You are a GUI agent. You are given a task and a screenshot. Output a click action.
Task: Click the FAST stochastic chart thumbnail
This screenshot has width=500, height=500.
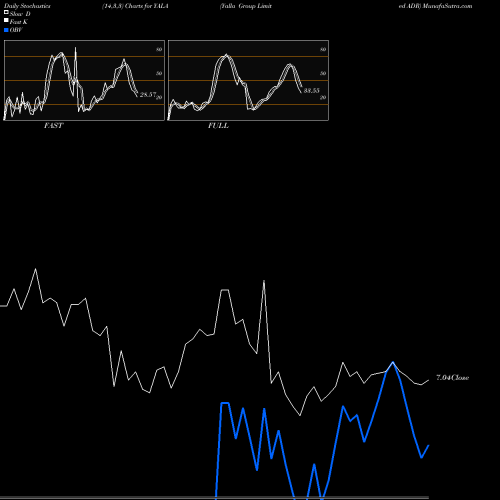[x=84, y=80]
